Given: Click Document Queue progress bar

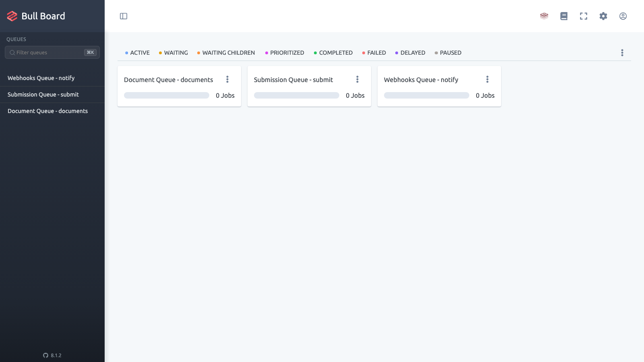Looking at the screenshot, I should point(167,95).
